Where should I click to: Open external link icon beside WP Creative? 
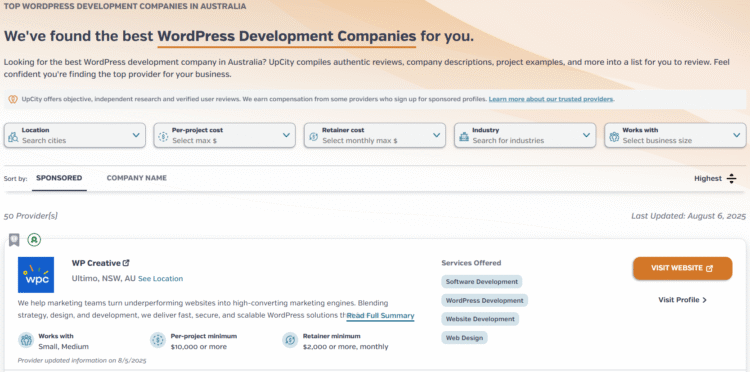coord(126,263)
